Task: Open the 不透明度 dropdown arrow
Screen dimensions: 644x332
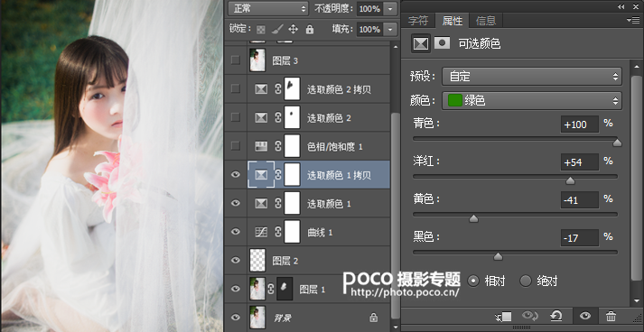Action: [x=390, y=9]
